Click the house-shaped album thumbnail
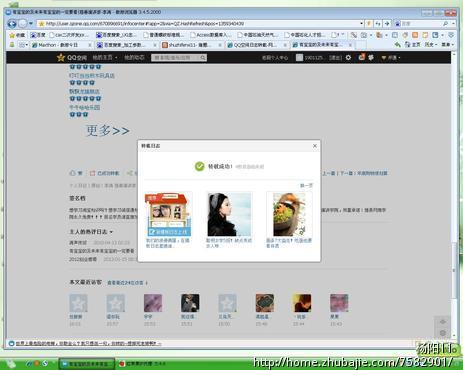 (x=168, y=214)
